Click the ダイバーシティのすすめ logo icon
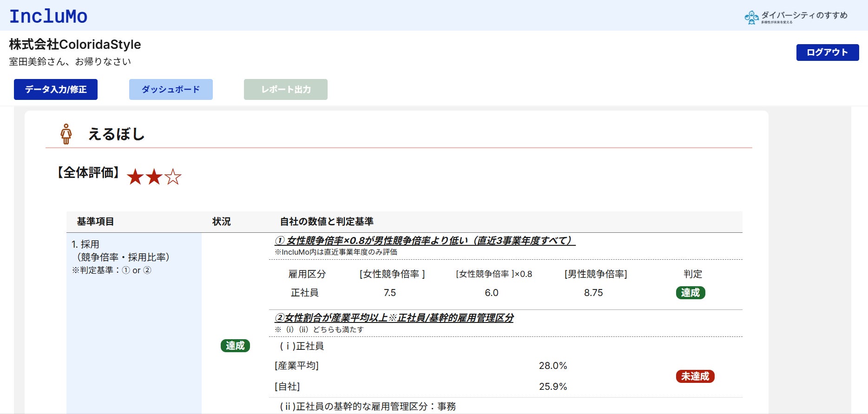 click(x=751, y=17)
